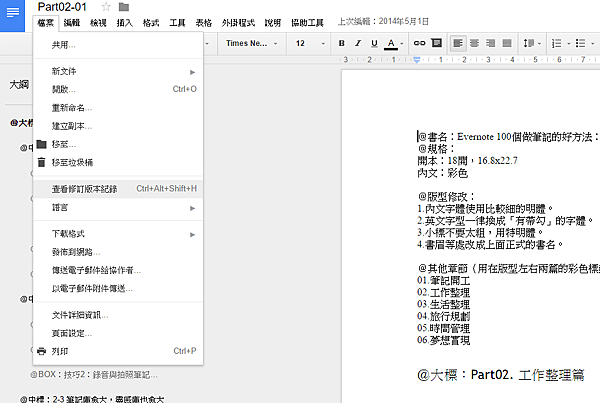Justify the text alignment

click(x=507, y=43)
